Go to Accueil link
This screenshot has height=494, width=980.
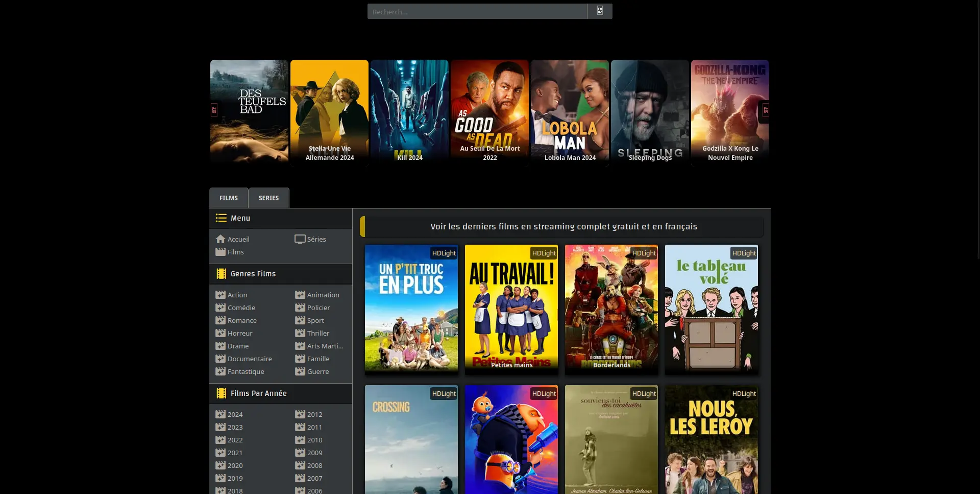[238, 239]
